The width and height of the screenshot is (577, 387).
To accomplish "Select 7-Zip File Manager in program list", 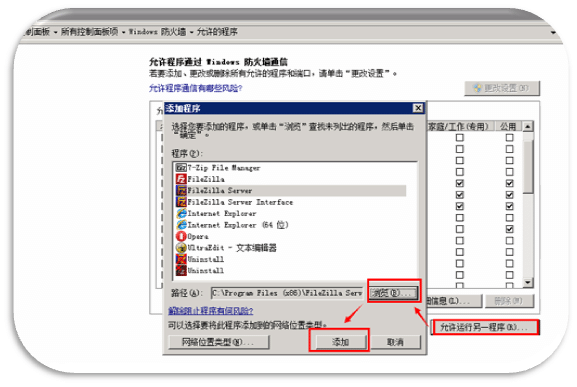I will click(218, 168).
